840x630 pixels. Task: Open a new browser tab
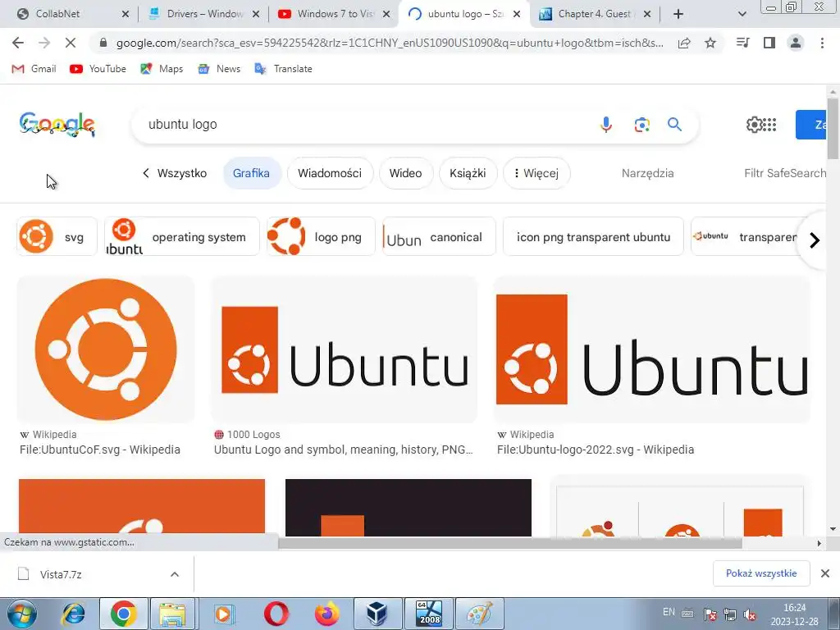click(678, 14)
